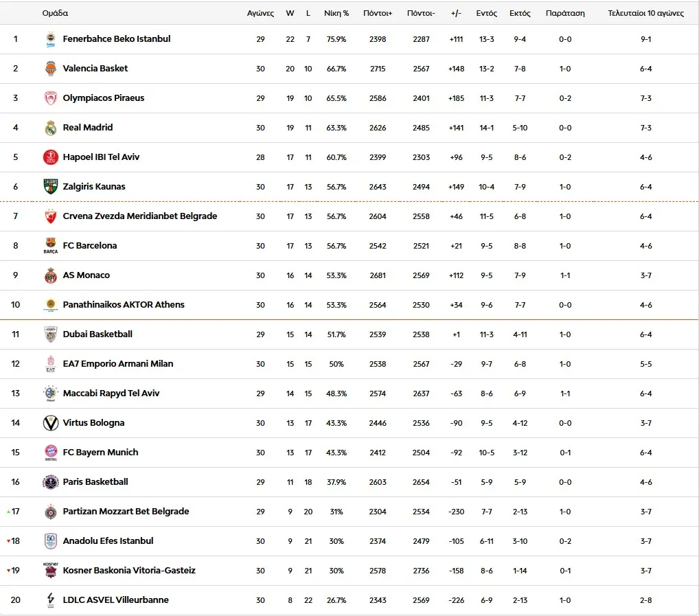Click the Ομάδα column header
The height and width of the screenshot is (616, 699).
(55, 13)
